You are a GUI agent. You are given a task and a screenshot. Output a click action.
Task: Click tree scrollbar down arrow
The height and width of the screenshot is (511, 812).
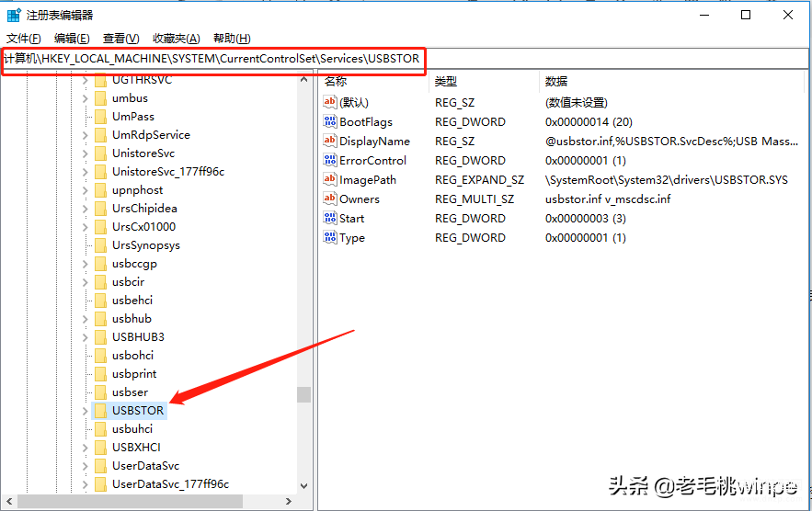[x=304, y=485]
